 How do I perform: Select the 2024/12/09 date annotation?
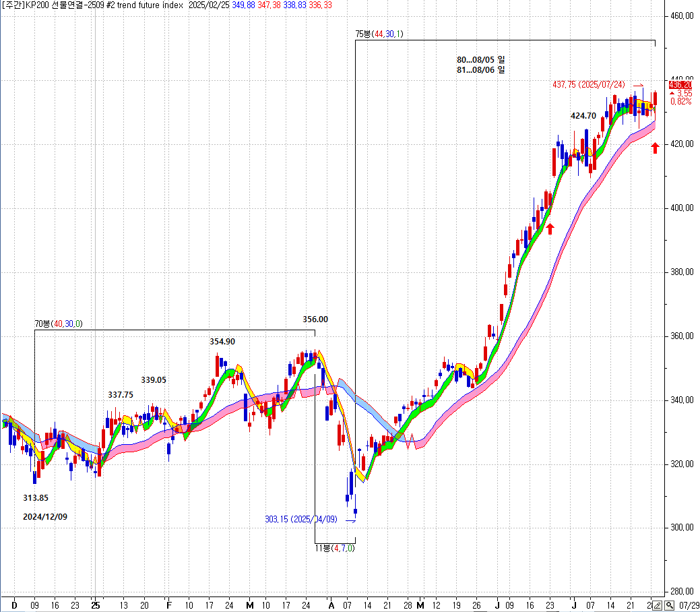[45, 517]
